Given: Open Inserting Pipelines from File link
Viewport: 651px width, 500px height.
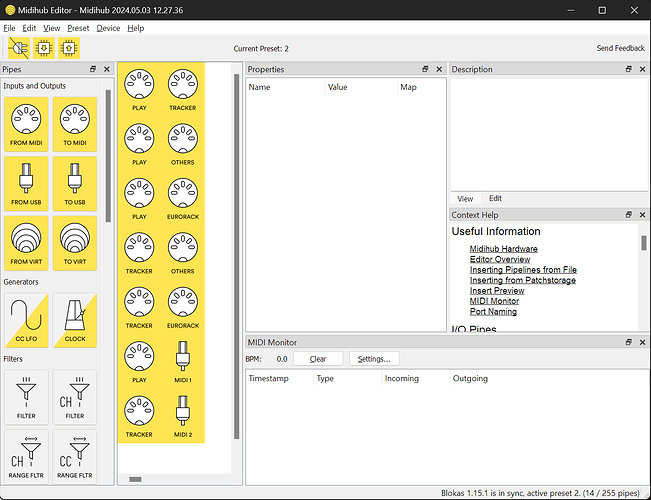Looking at the screenshot, I should [x=523, y=270].
